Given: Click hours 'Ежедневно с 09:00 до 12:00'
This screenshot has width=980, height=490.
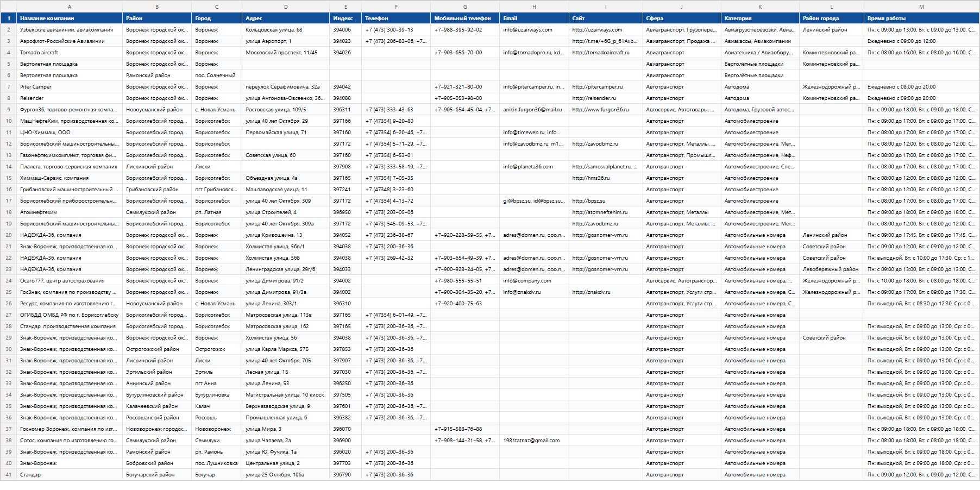Looking at the screenshot, I should pyautogui.click(x=921, y=41).
